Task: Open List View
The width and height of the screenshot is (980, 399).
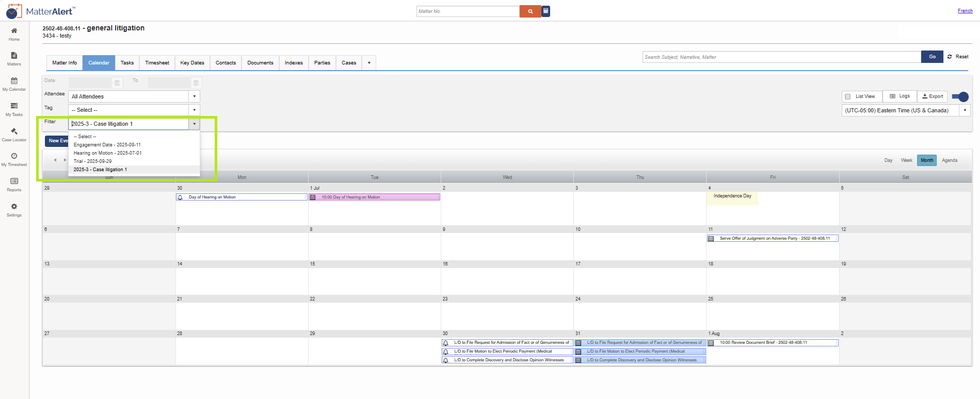Action: coord(862,96)
